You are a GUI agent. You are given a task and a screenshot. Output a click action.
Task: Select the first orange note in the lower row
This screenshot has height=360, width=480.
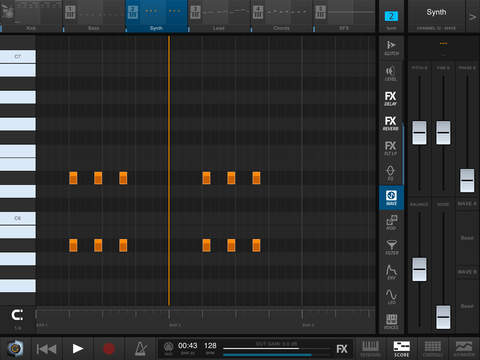pyautogui.click(x=73, y=245)
